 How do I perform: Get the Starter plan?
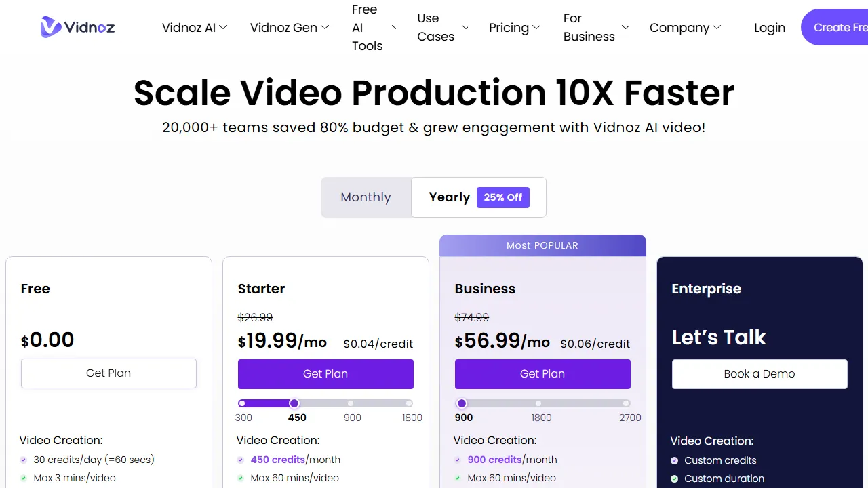[x=325, y=374]
